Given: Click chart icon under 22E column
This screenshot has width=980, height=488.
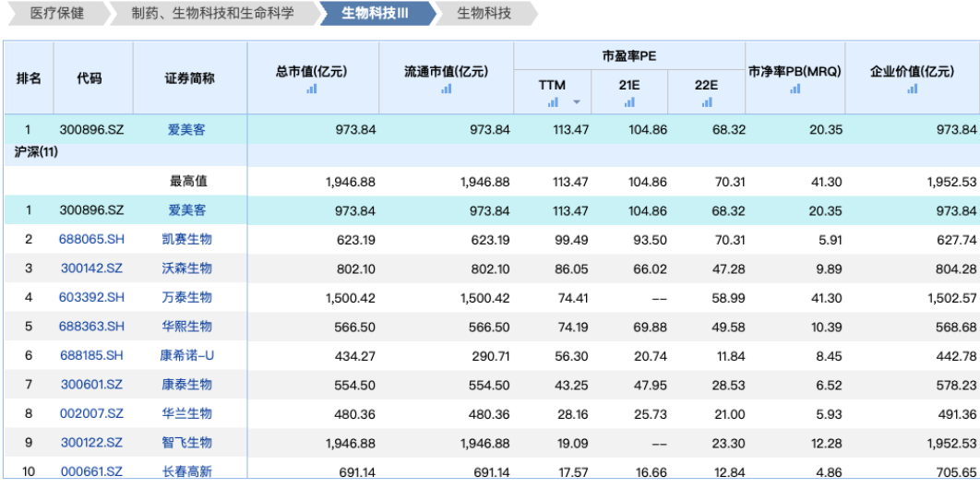Looking at the screenshot, I should (707, 102).
